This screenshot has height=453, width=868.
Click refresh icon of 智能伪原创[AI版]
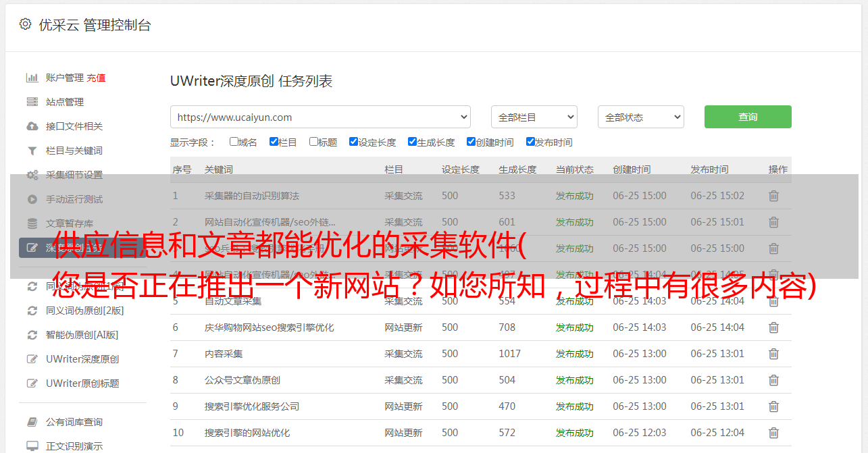(x=32, y=335)
